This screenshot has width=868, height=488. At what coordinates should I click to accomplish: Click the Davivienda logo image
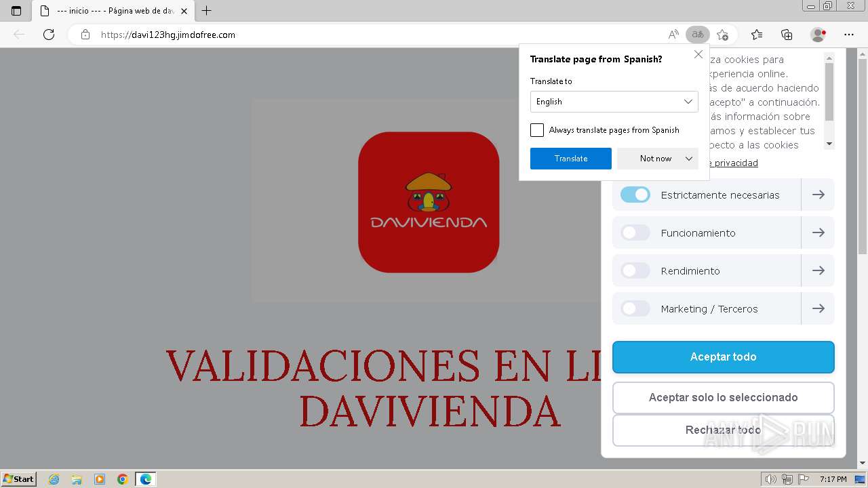[x=429, y=202]
